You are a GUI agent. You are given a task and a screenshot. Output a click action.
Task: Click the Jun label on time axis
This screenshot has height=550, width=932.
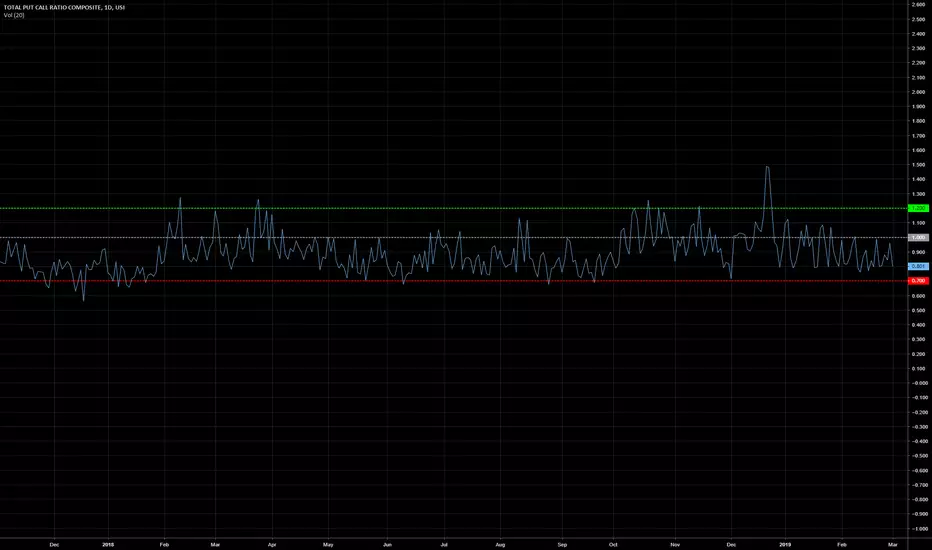pyautogui.click(x=388, y=544)
